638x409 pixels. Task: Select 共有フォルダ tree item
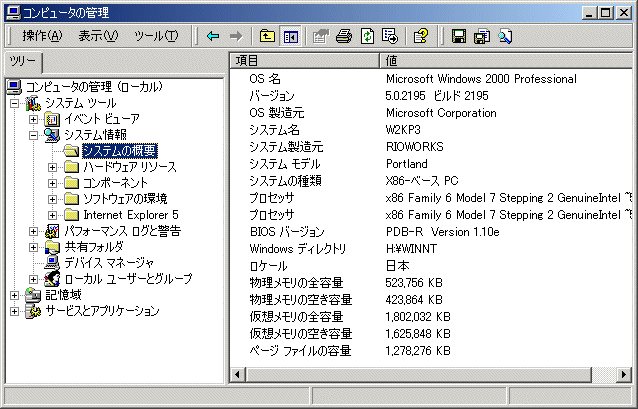pyautogui.click(x=94, y=247)
